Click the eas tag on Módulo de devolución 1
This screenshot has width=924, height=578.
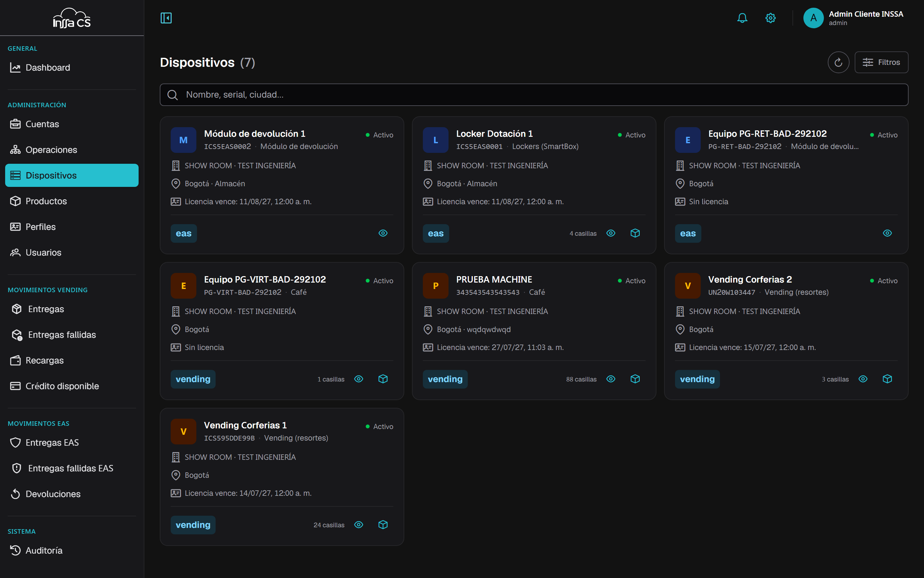point(184,233)
